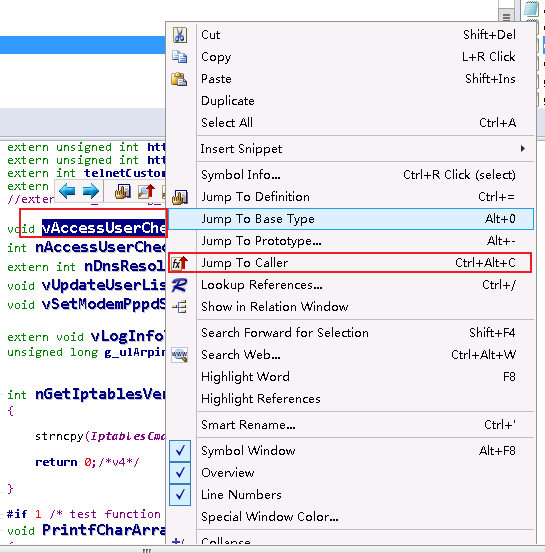
Task: Click the Search Web globe icon
Action: (x=180, y=355)
